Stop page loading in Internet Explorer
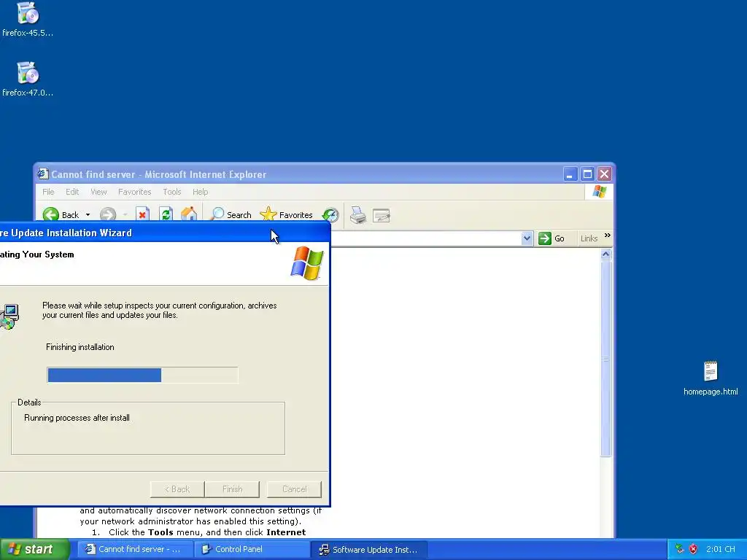 pyautogui.click(x=142, y=215)
